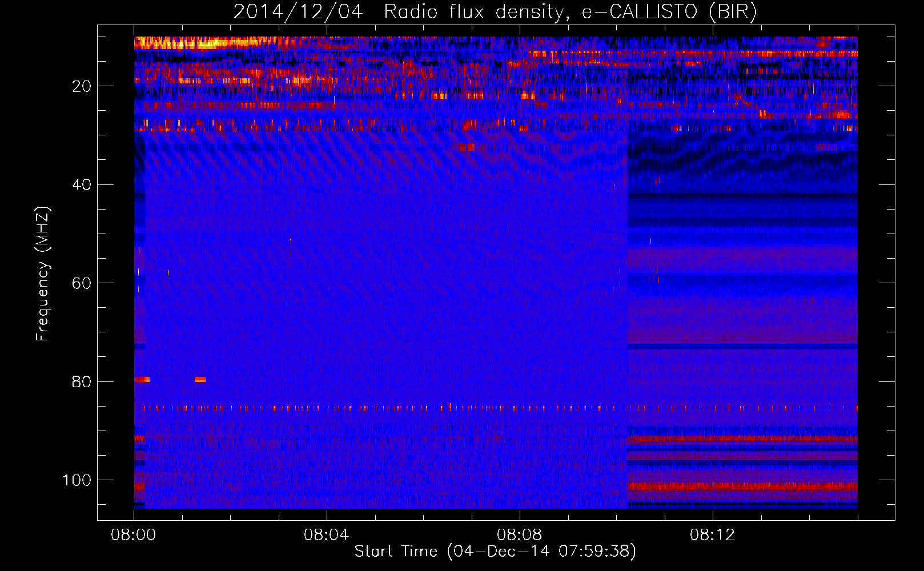Click the '08:08' time tick label

click(519, 535)
